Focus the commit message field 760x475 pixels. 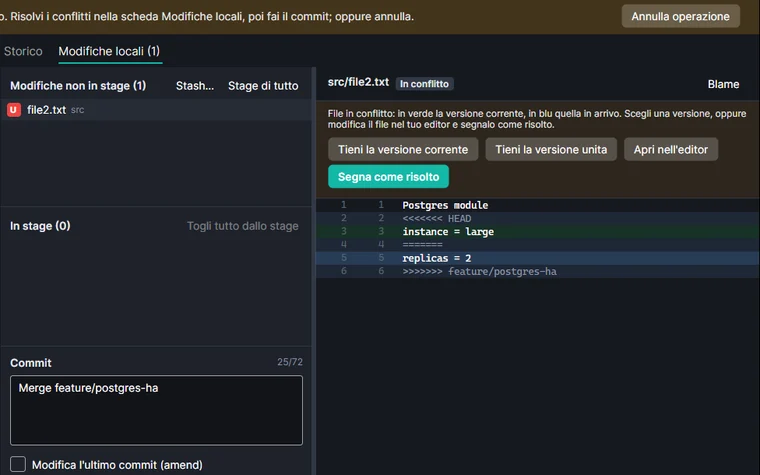point(157,410)
